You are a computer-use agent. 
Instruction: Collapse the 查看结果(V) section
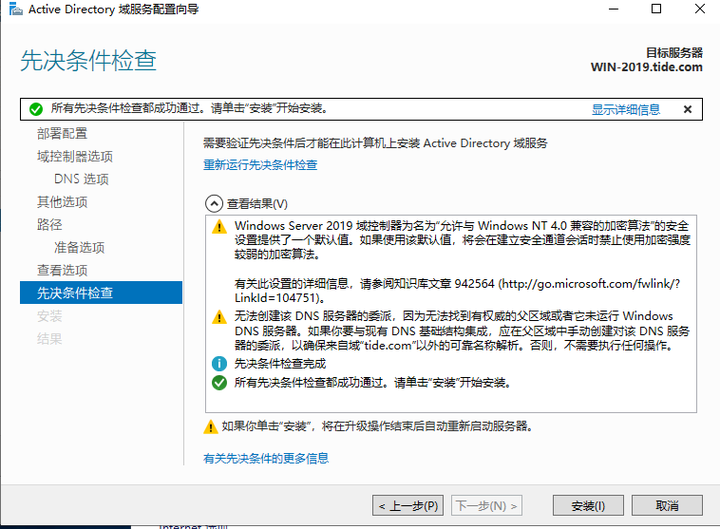pyautogui.click(x=214, y=203)
